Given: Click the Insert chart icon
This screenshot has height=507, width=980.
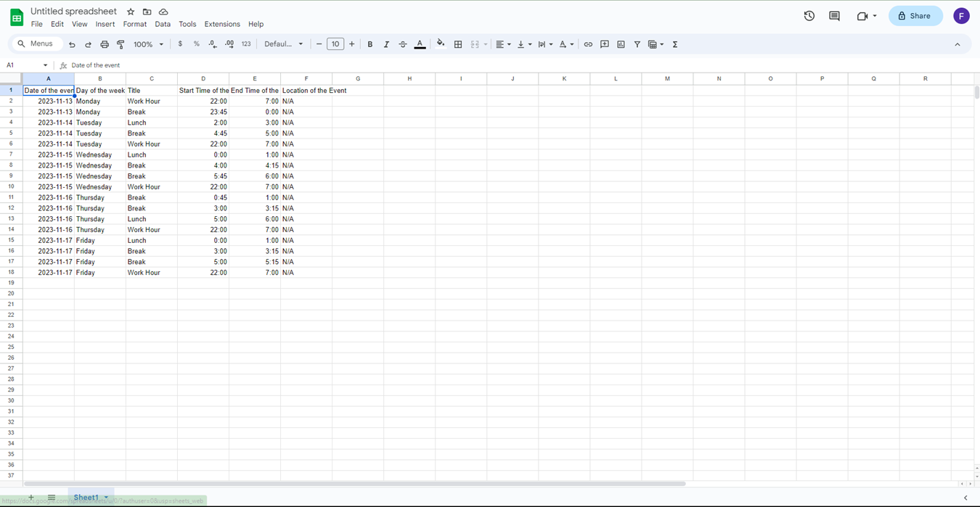Looking at the screenshot, I should 621,44.
